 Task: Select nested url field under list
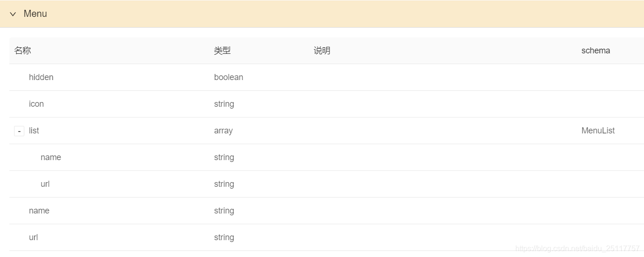coord(45,184)
